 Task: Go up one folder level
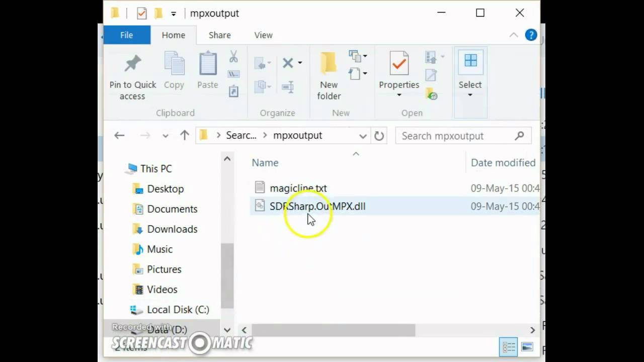(x=184, y=136)
